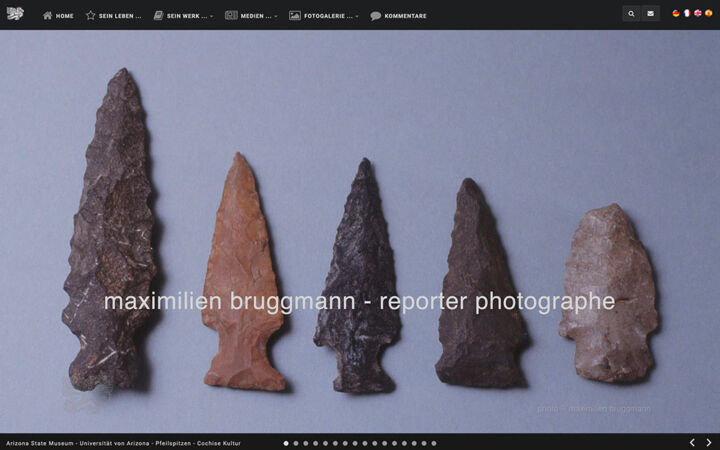This screenshot has width=720, height=450.
Task: Click the site logo in the top-left corner
Action: [15, 14]
